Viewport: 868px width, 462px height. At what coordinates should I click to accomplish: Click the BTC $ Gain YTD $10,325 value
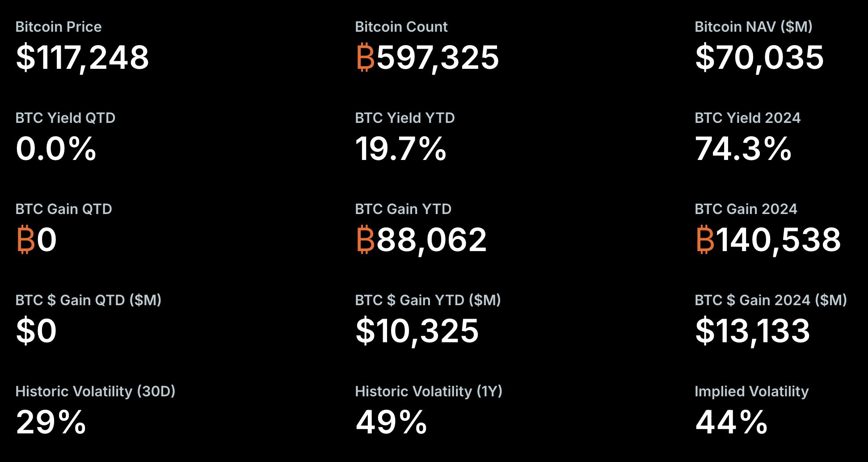[417, 331]
